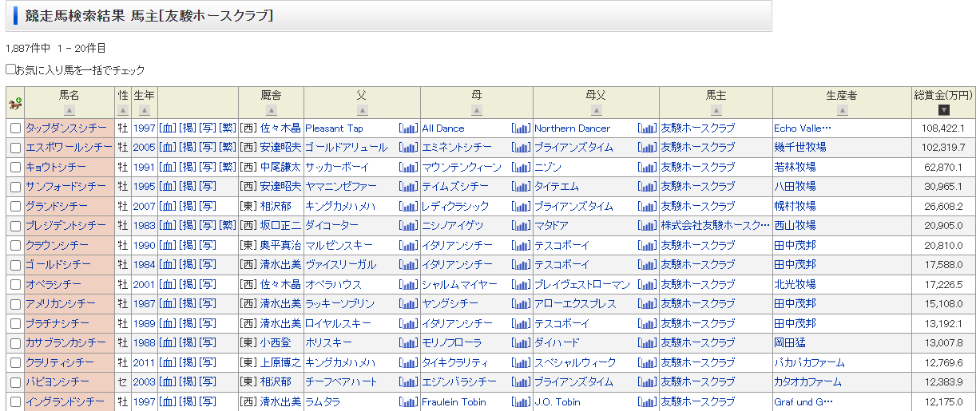Click chart icon next to キングカメハメハ for グランドシチー
980x411 pixels.
tap(408, 207)
